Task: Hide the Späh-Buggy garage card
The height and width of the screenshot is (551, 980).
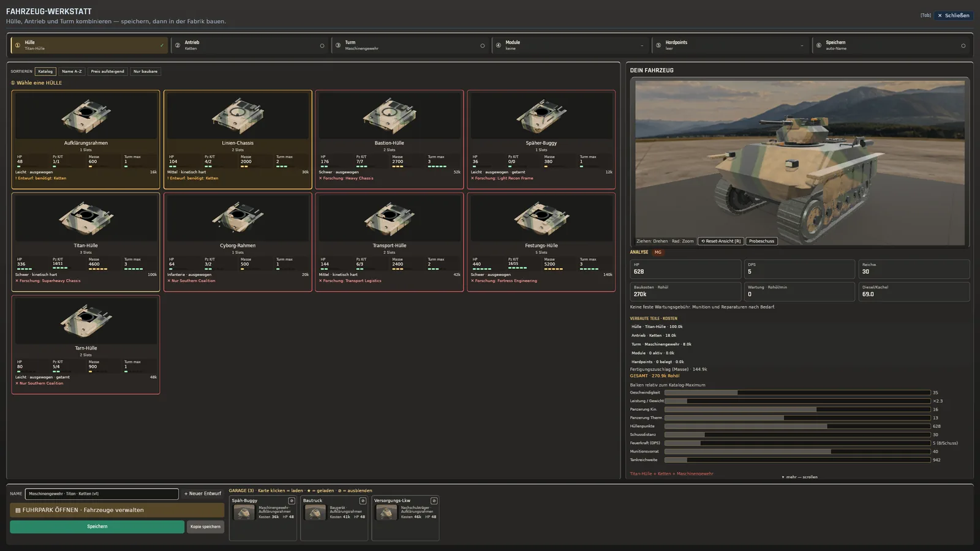Action: pyautogui.click(x=292, y=501)
